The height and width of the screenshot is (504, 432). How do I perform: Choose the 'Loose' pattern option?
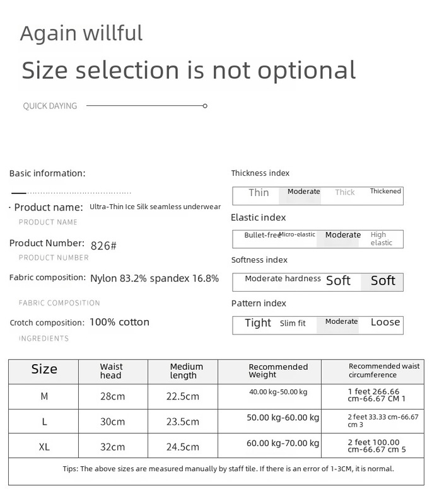coord(385,323)
